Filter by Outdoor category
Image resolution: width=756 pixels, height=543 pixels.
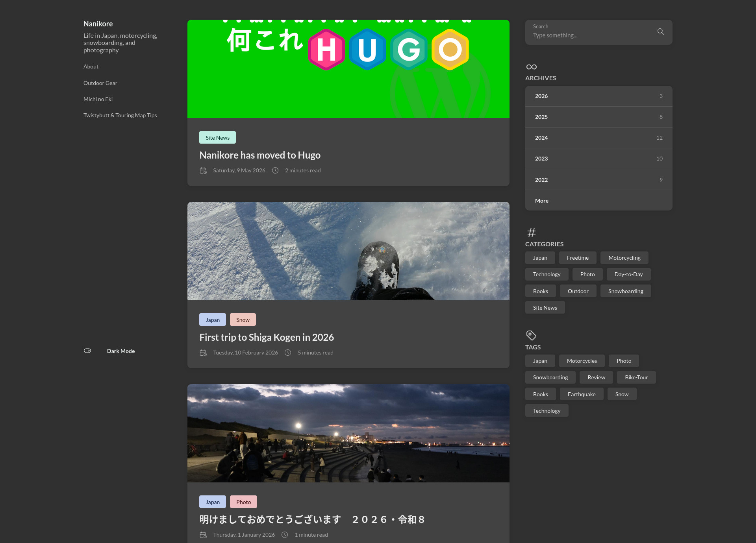pos(578,291)
